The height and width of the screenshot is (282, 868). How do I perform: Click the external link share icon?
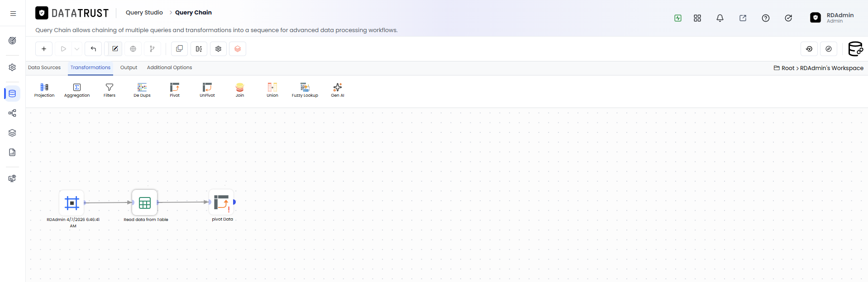tap(743, 18)
